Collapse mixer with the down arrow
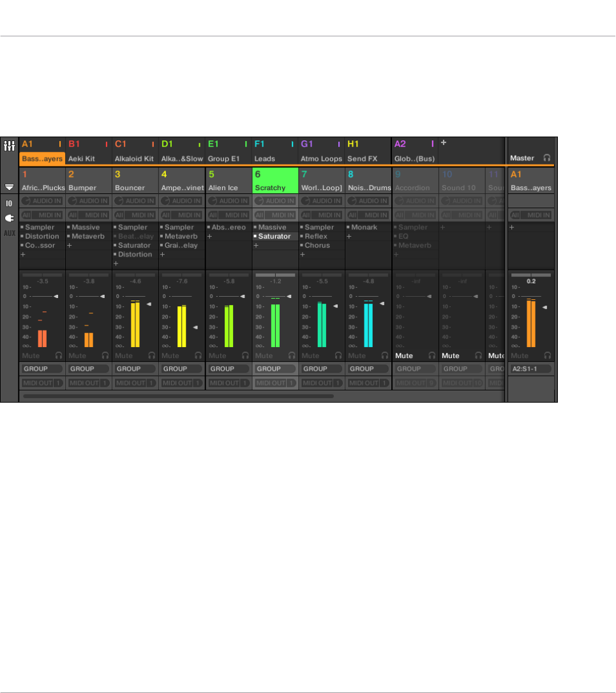The image size is (616, 693). [9, 187]
